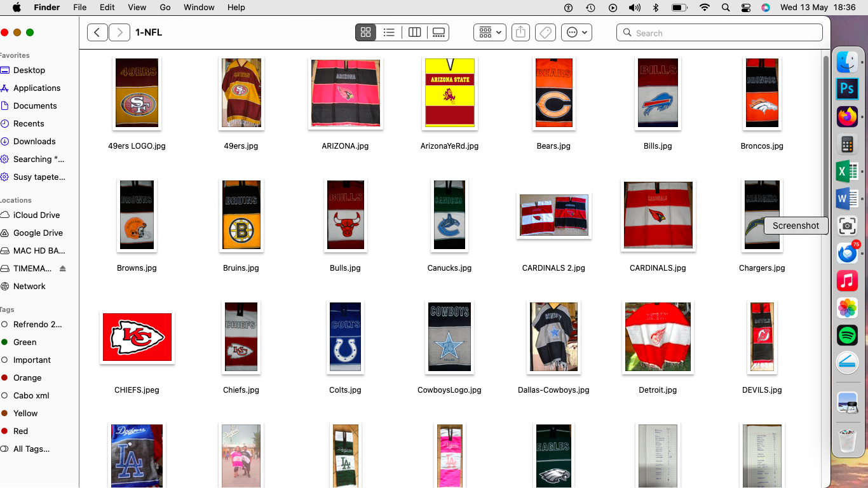Open Trash from the Dock
Image resolution: width=868 pixels, height=488 pixels.
tap(847, 441)
